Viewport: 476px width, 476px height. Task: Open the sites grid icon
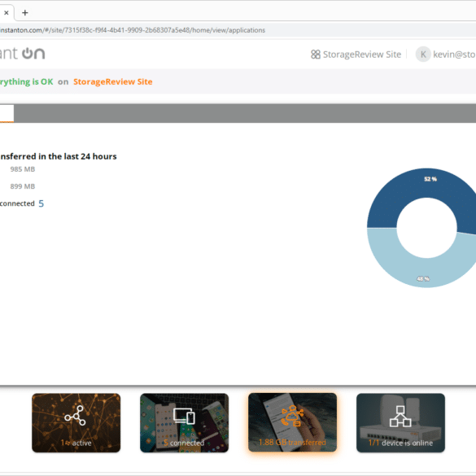[x=316, y=55]
